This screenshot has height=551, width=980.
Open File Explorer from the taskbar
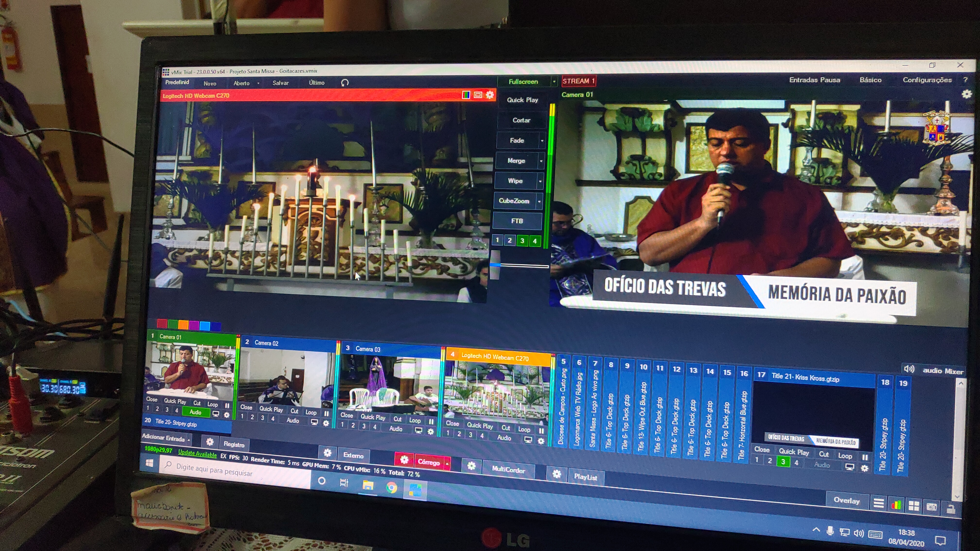coord(368,485)
